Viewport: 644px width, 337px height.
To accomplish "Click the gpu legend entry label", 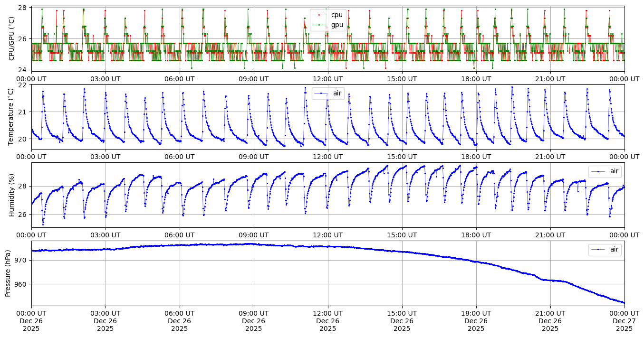I will (336, 25).
